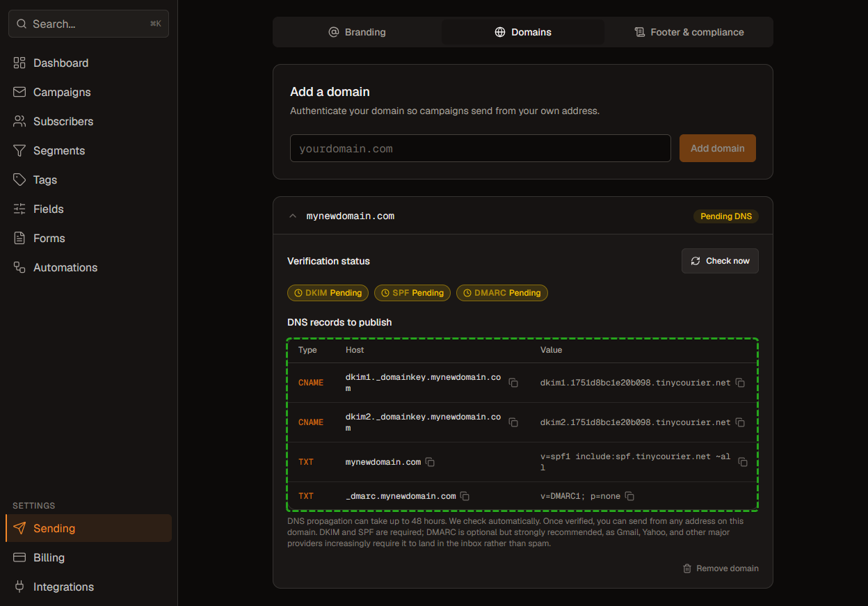Image resolution: width=868 pixels, height=606 pixels.
Task: Open Forms in sidebar
Action: point(88,238)
